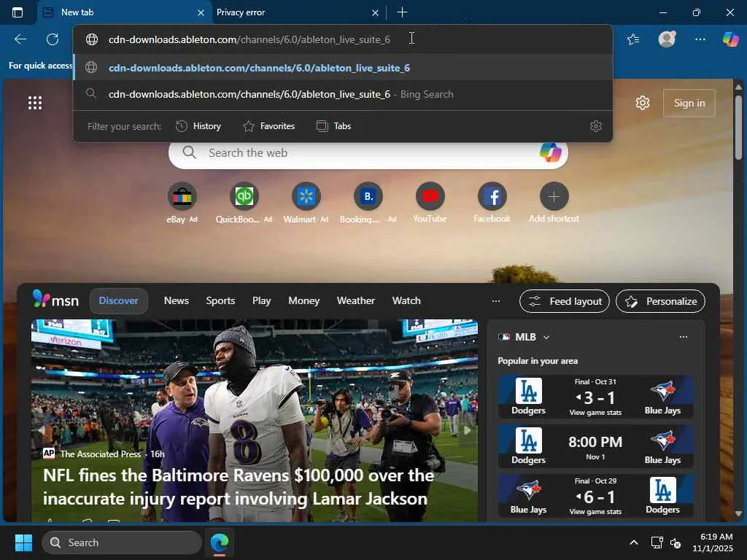Filter suggestions by Tabs
Screen dimensions: 747x560
[333, 126]
